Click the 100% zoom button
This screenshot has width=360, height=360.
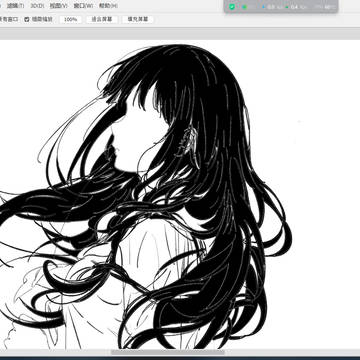(70, 19)
